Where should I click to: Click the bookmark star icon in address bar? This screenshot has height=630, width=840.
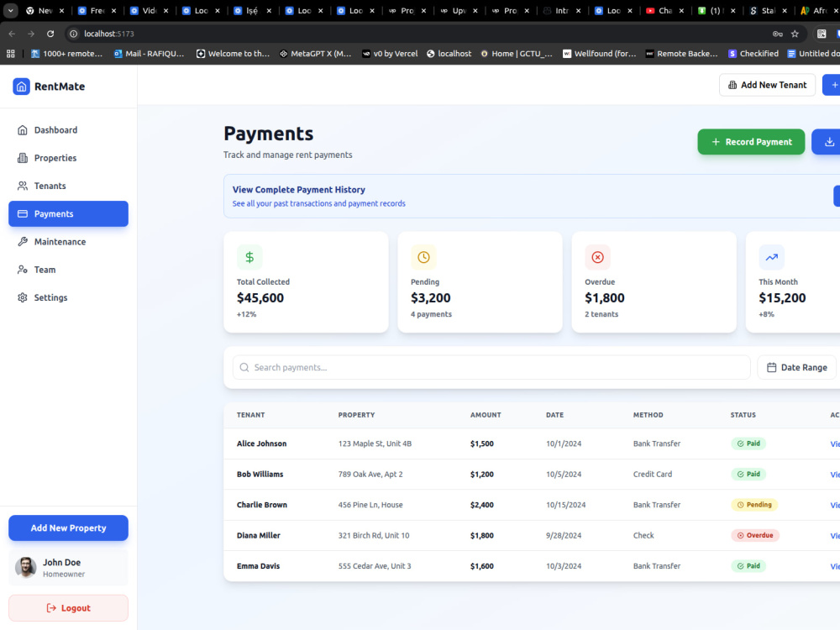coord(795,34)
